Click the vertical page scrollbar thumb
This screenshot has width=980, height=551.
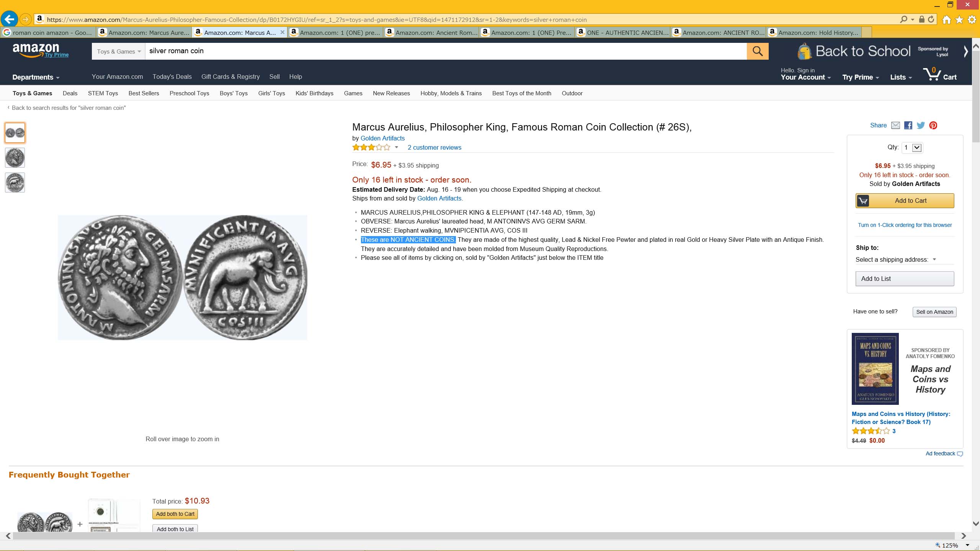tap(976, 96)
